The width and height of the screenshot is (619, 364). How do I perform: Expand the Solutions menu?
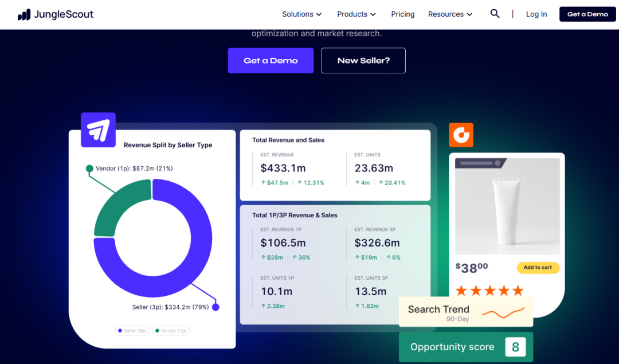point(302,14)
